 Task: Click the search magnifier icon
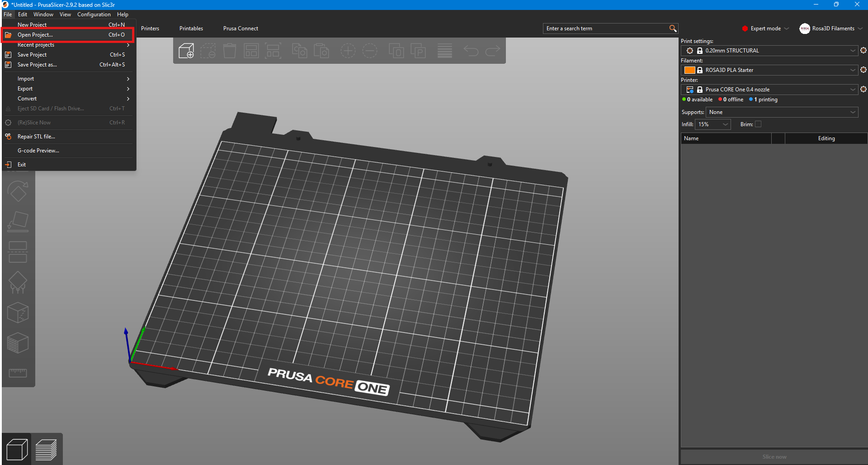coord(673,28)
